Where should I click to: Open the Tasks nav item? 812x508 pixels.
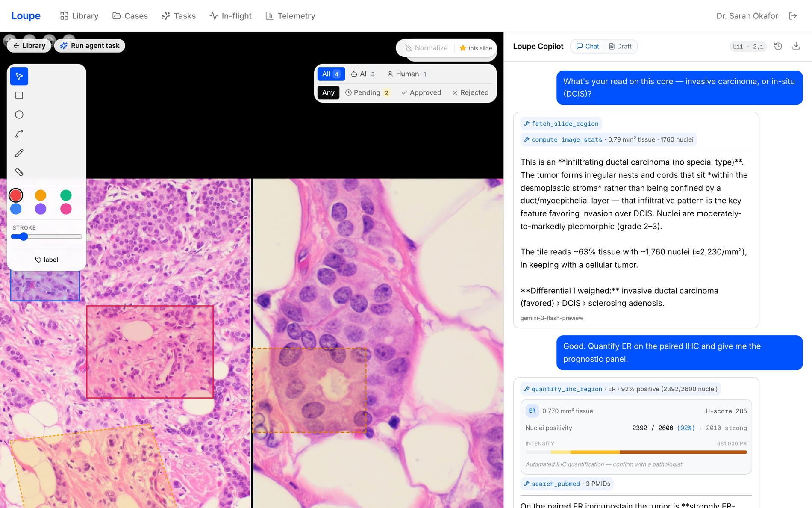tap(179, 16)
